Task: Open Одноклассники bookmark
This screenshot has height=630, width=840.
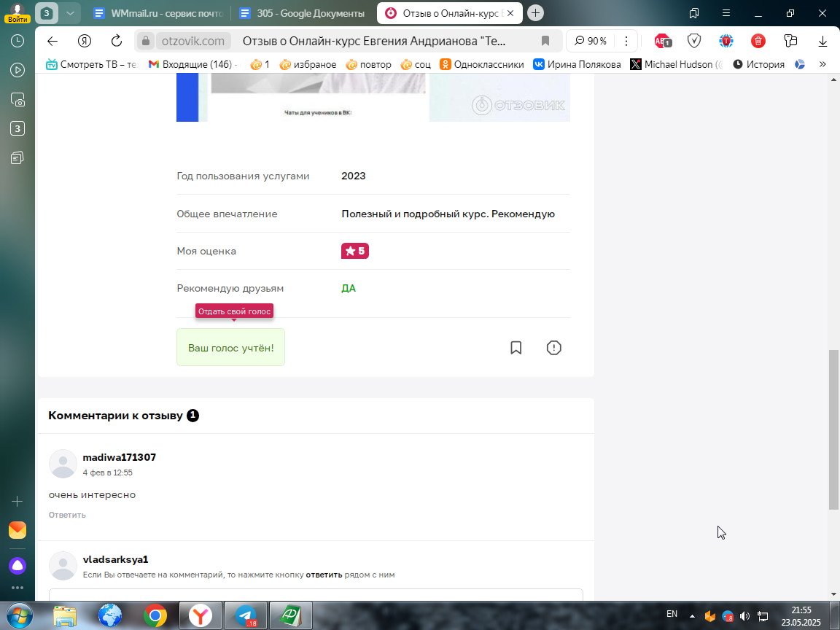Action: tap(481, 64)
